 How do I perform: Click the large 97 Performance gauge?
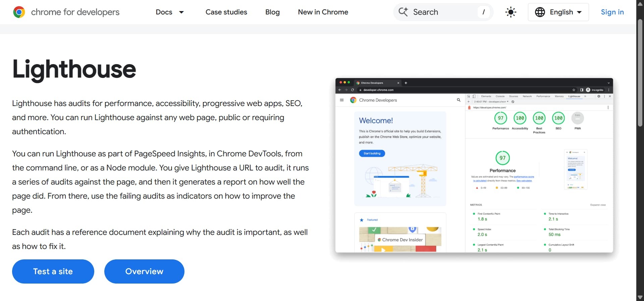coord(502,158)
